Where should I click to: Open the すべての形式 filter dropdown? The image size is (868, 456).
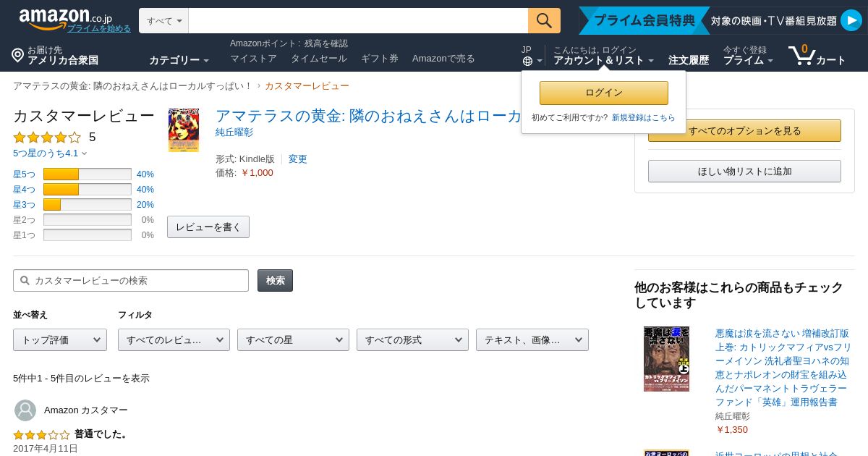[x=412, y=339]
